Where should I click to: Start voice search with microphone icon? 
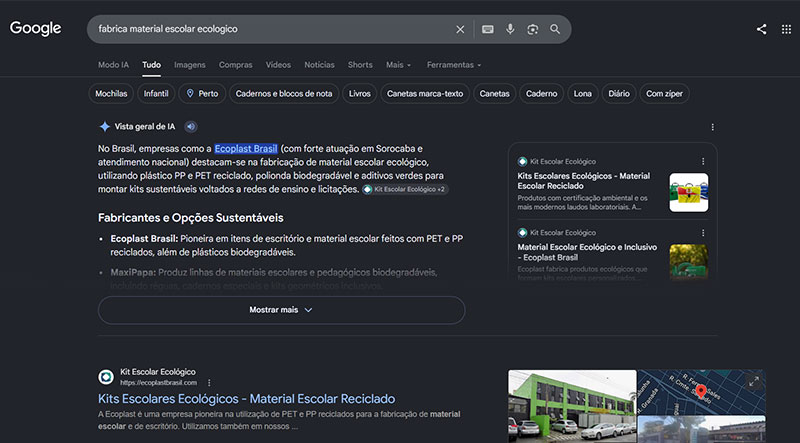[510, 29]
